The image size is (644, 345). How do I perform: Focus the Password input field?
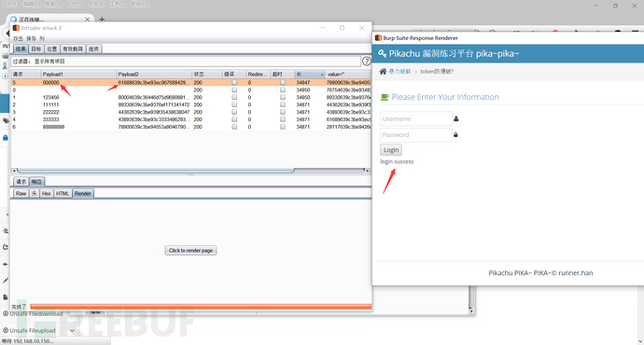coord(416,134)
